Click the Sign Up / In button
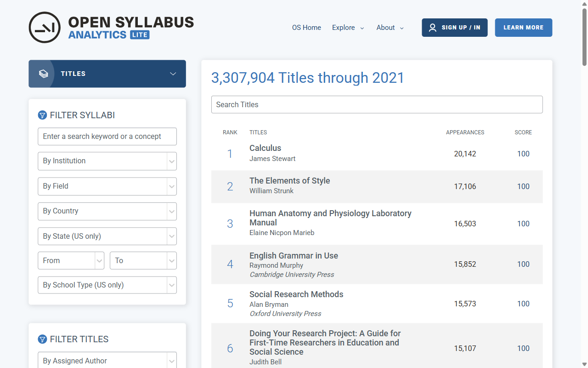 (x=455, y=28)
